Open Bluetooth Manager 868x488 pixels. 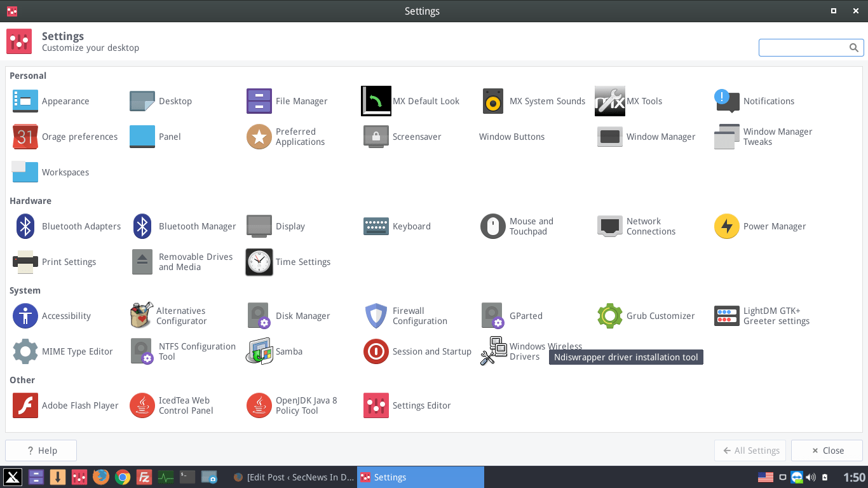click(x=142, y=226)
